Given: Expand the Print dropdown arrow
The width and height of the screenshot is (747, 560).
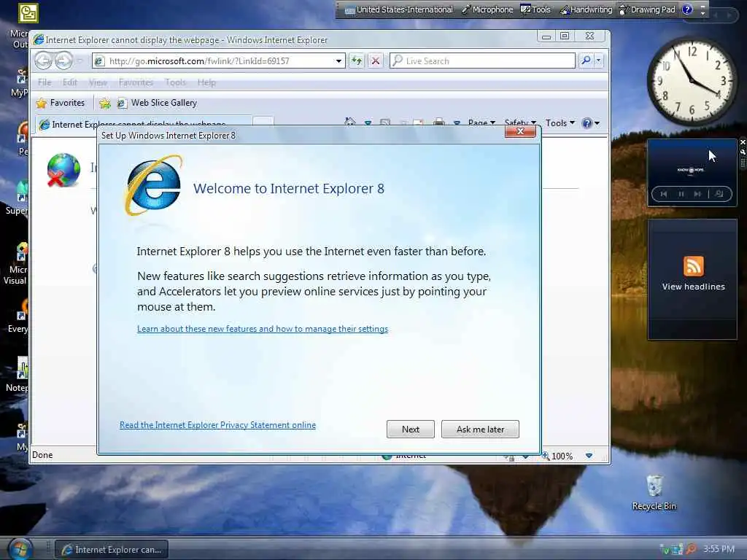Looking at the screenshot, I should click(x=457, y=122).
